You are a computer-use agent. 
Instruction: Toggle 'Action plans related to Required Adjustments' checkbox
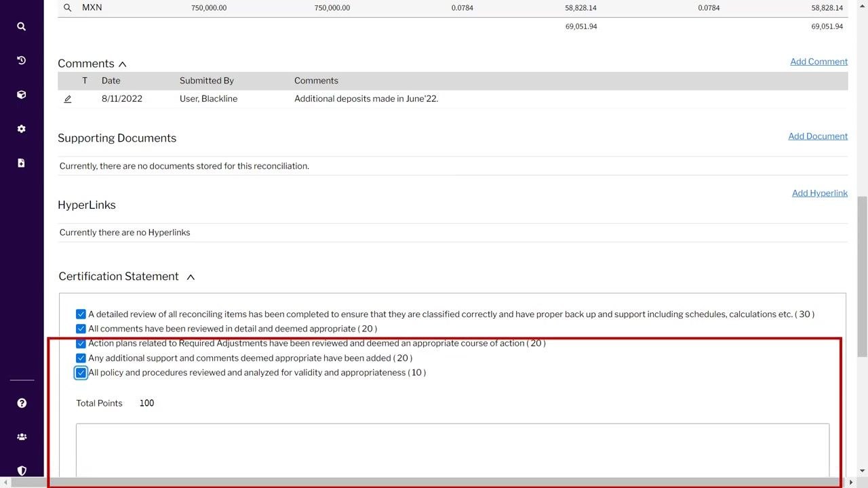81,344
